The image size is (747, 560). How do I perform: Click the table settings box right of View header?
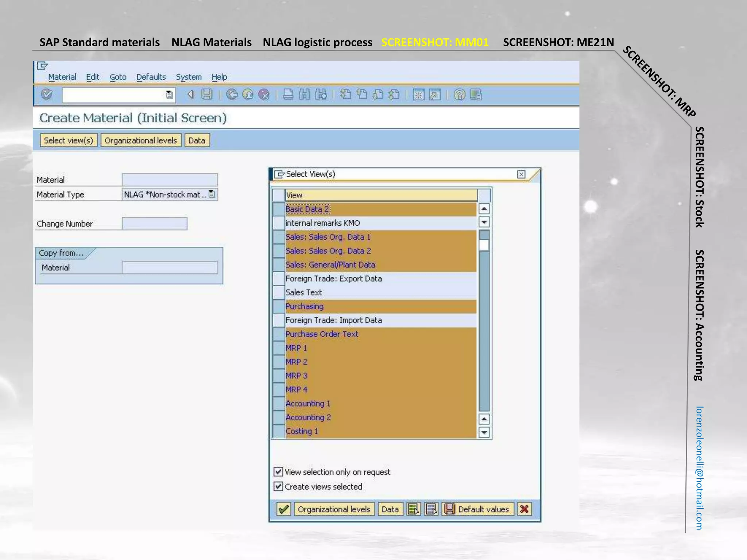(484, 195)
